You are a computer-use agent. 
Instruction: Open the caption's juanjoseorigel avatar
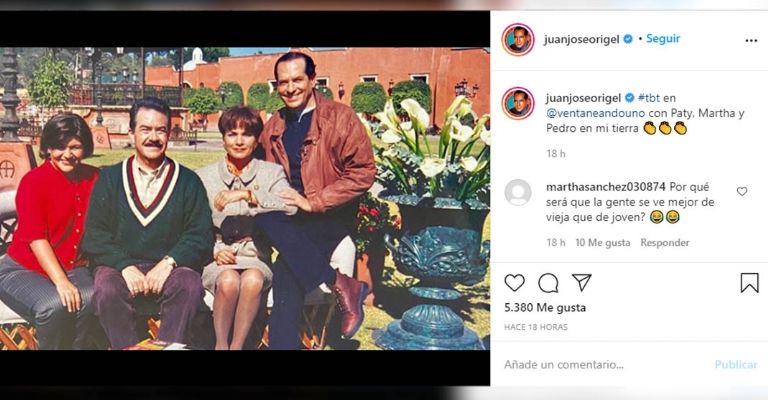pos(518,103)
